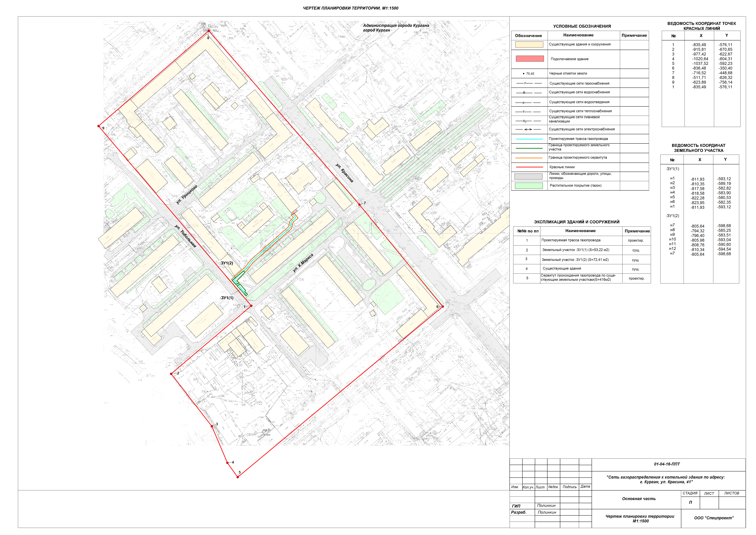
Task: Click the ул. Красина street label
Action: point(344,173)
